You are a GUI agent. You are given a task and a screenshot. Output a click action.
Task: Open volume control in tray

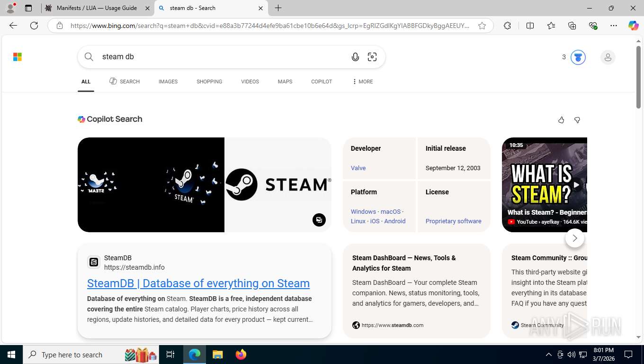coord(572,355)
